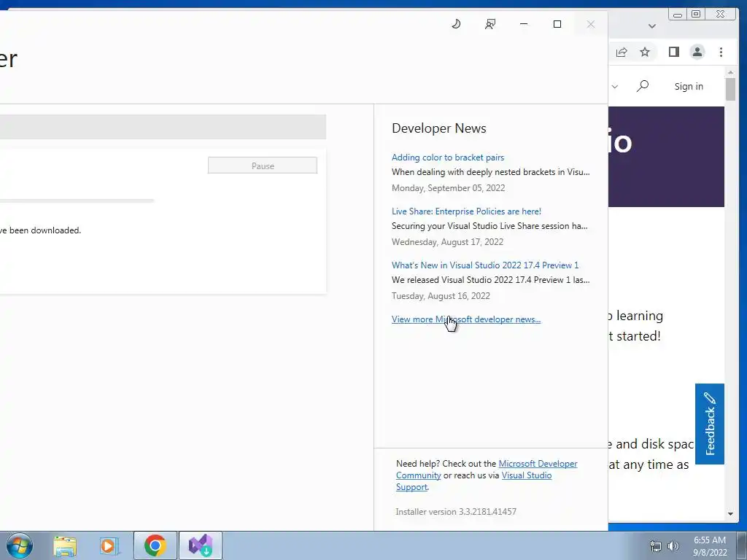The image size is (747, 560).
Task: Click the 'Installer version 3.3.2181.41457' text
Action: [x=455, y=511]
